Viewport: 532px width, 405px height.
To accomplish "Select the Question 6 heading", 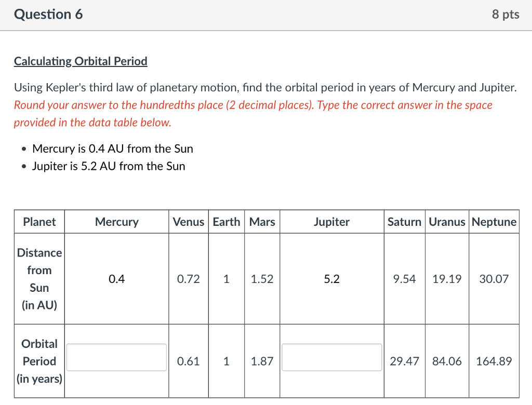I will pyautogui.click(x=48, y=15).
